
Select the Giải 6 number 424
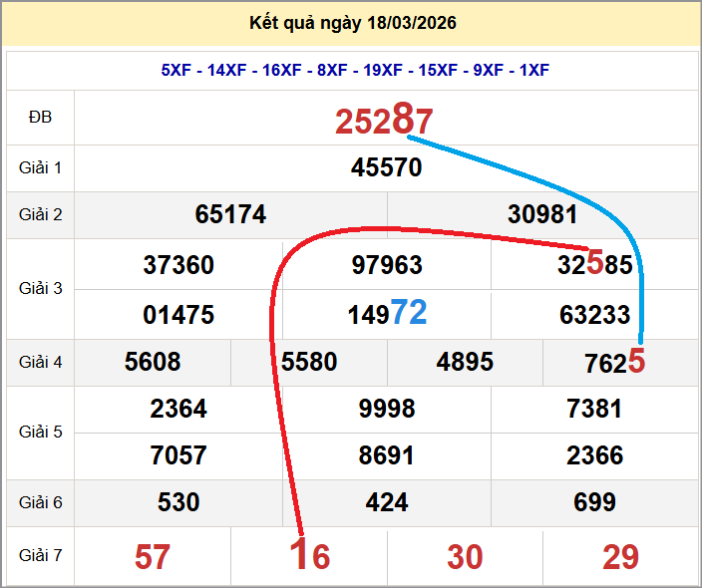386,502
